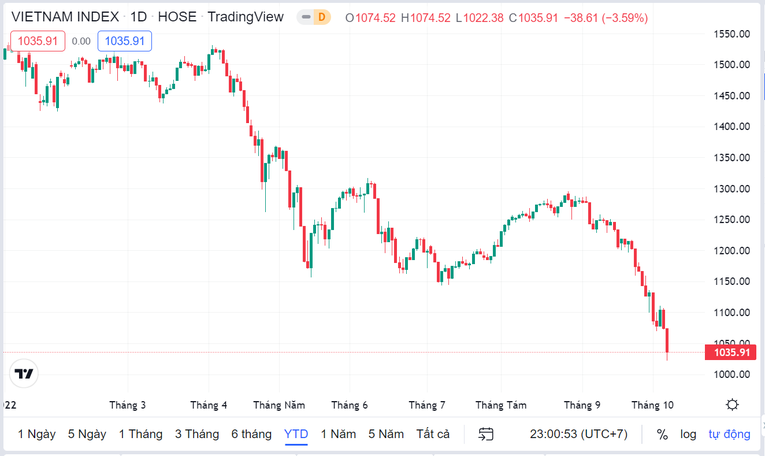Viewport: 765px width, 456px height.
Task: Toggle percent scale mode
Action: (x=662, y=434)
